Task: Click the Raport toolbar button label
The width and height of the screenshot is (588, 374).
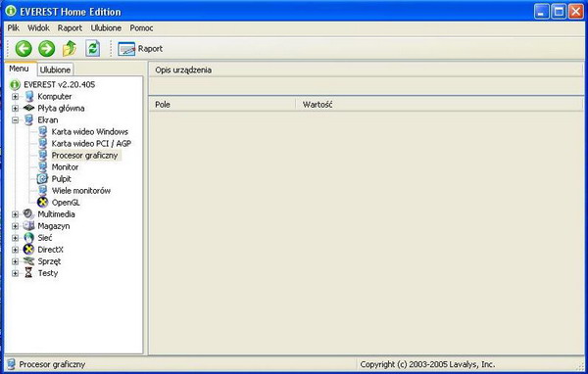Action: (150, 49)
